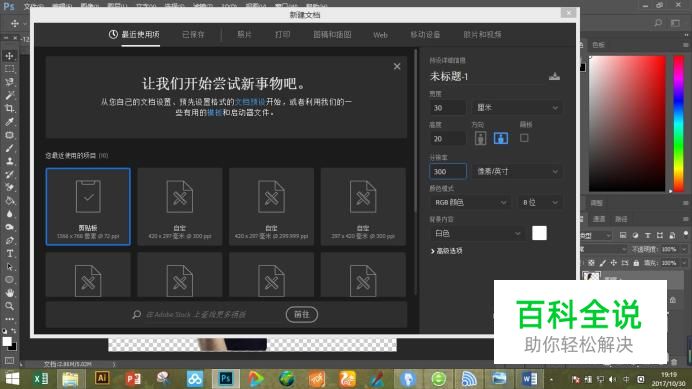The height and width of the screenshot is (389, 692).
Task: Open the resolution unit dropdown 像素/英寸
Action: [517, 171]
